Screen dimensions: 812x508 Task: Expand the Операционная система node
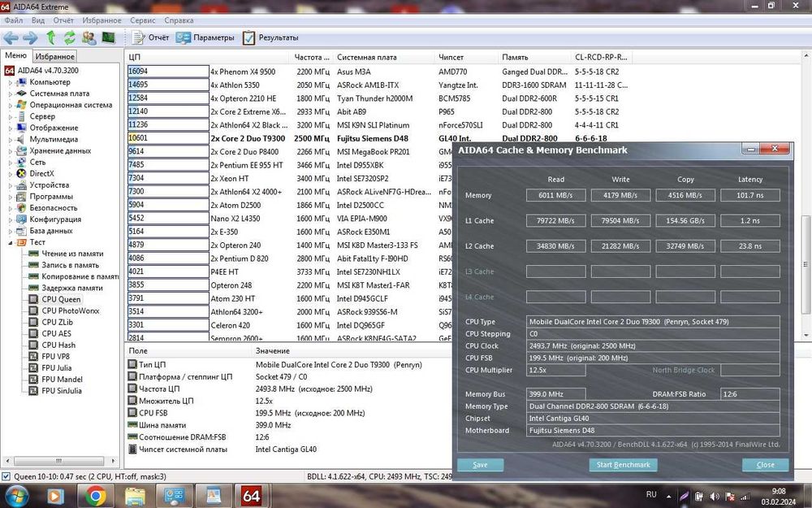(10, 105)
